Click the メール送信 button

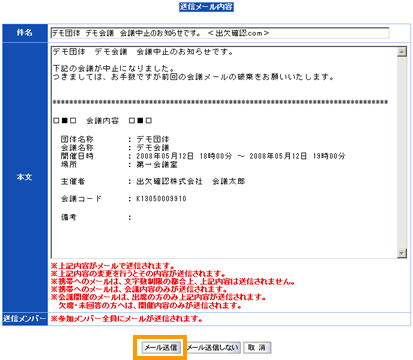(161, 348)
